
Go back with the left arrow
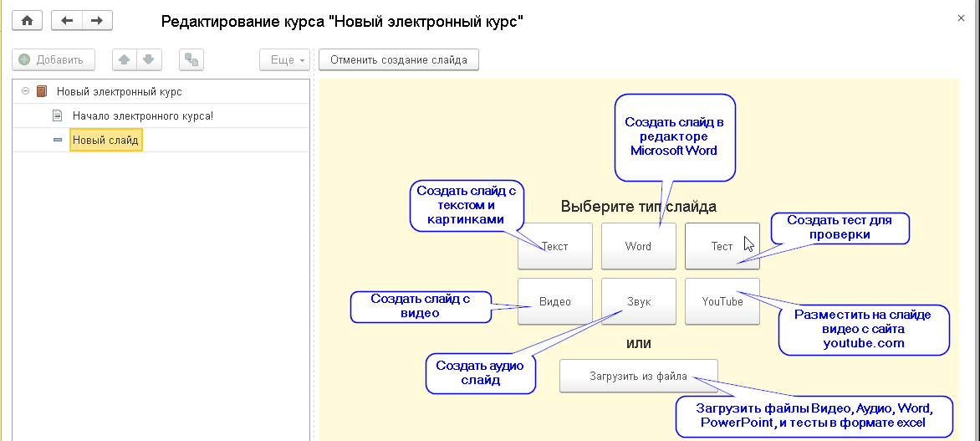(x=67, y=21)
